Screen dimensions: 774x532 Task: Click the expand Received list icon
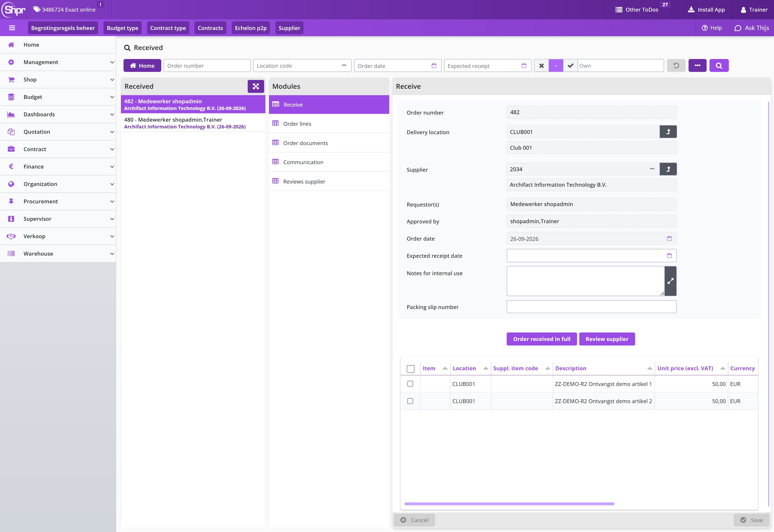click(x=256, y=86)
